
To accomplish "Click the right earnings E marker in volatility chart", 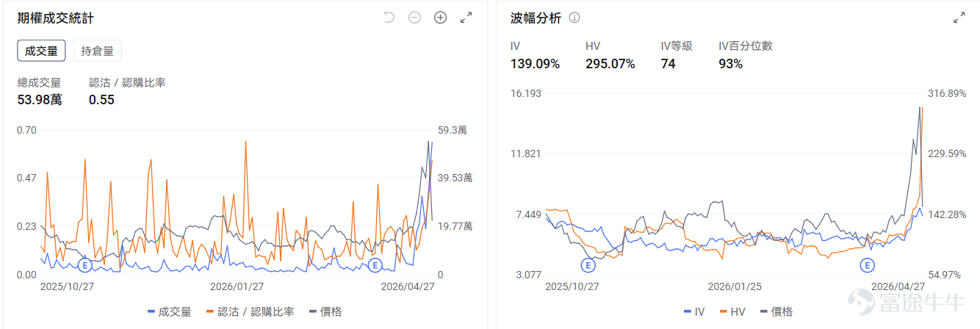I will click(868, 264).
